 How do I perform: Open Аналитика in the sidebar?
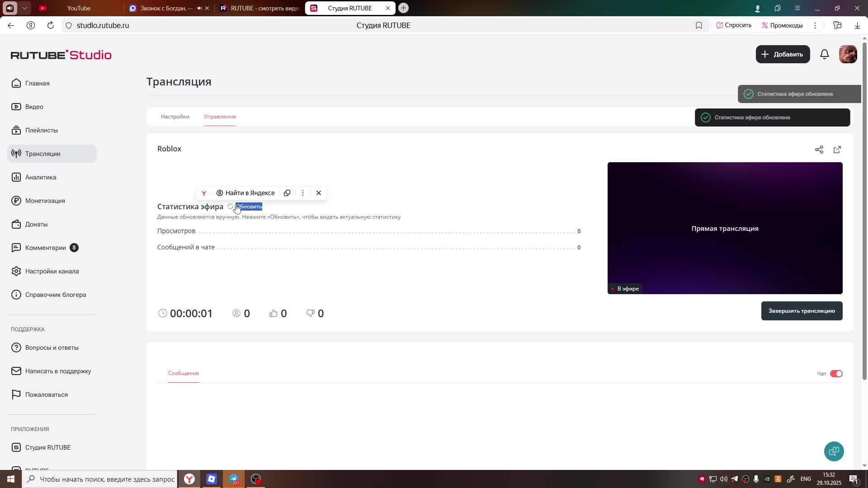(x=41, y=177)
